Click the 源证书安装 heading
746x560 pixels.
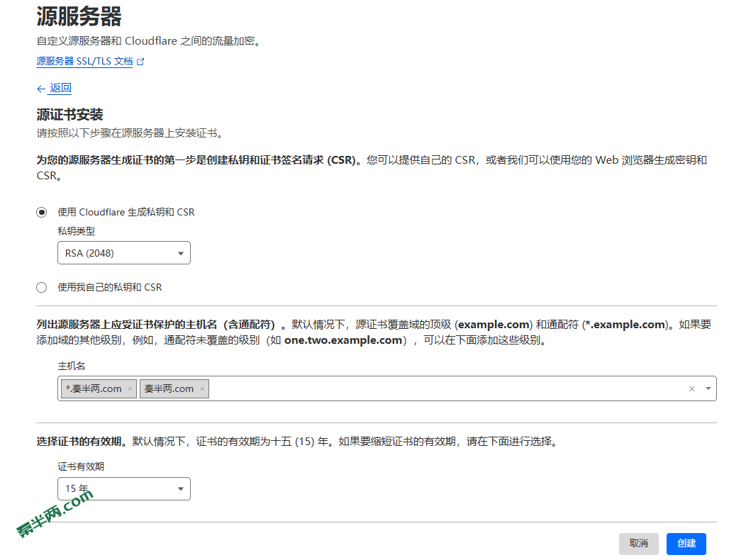[70, 115]
